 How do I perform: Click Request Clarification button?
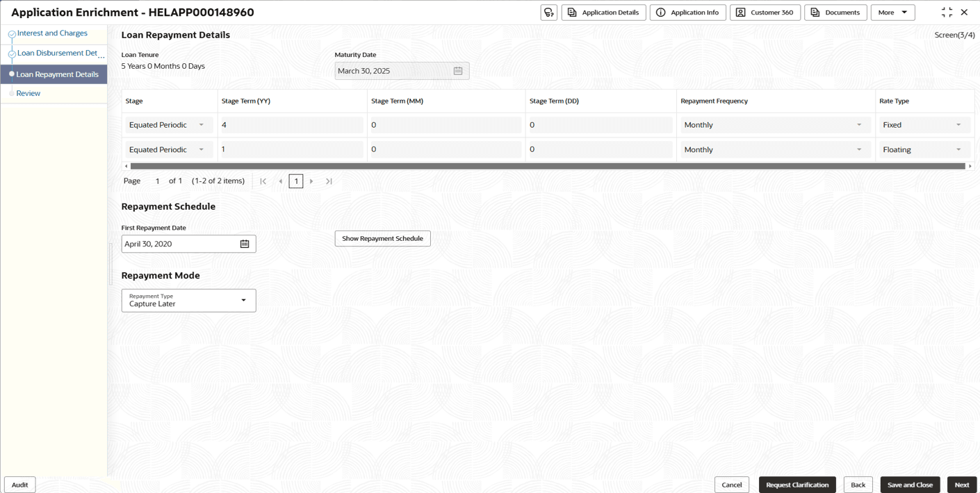[x=797, y=485]
